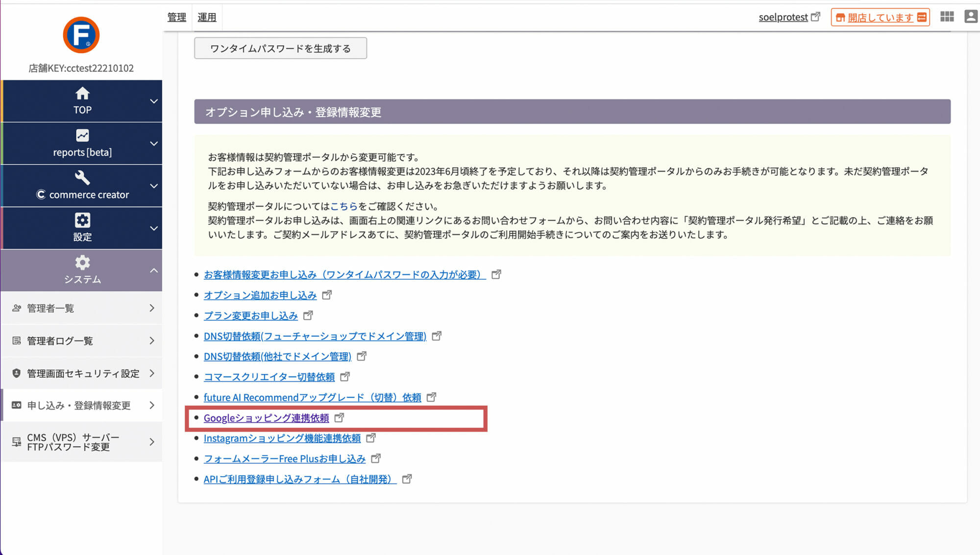This screenshot has height=555, width=980.
Task: Click the user account icon
Action: [x=970, y=17]
